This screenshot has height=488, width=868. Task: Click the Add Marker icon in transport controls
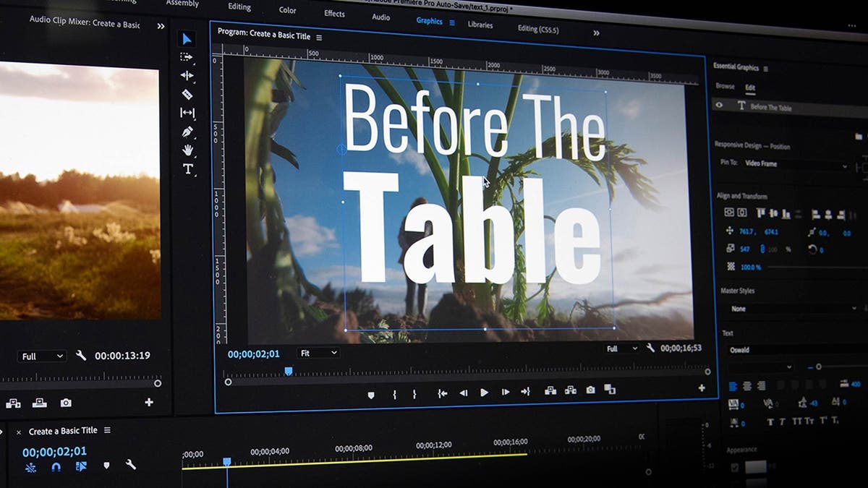(x=370, y=391)
